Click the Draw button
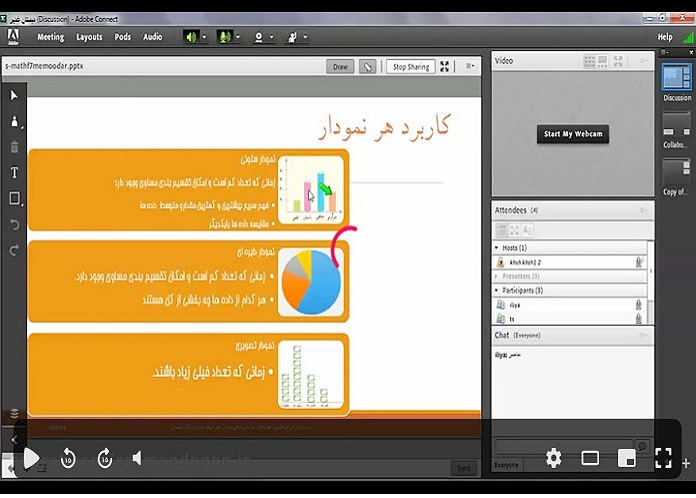 340,67
